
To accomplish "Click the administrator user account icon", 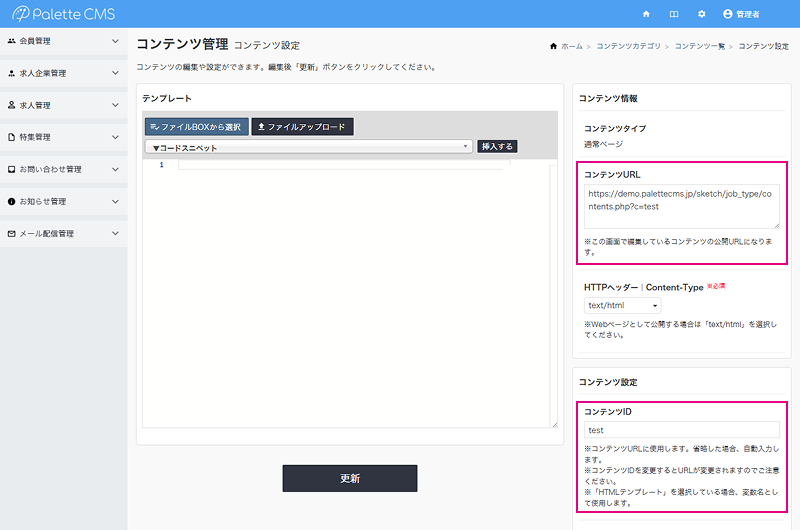I will point(727,14).
